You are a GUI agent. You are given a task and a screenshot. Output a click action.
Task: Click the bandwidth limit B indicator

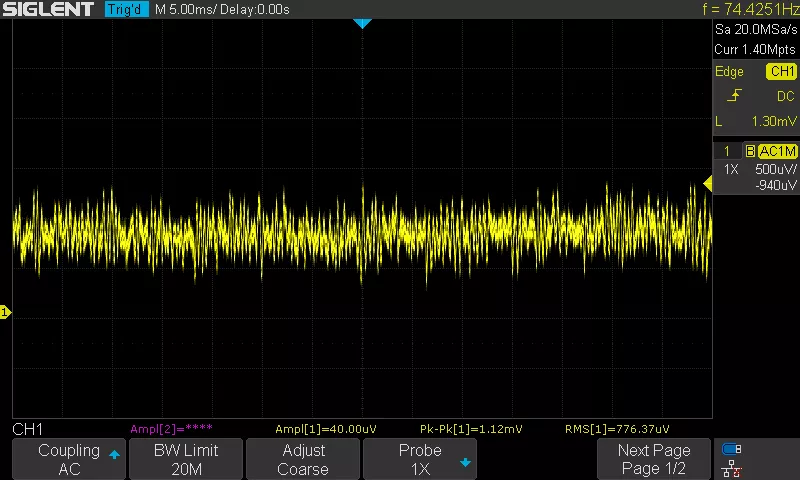(x=750, y=151)
